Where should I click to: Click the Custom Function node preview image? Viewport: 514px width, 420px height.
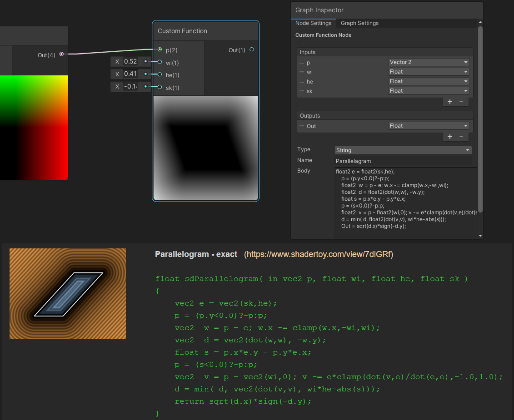[x=206, y=148]
